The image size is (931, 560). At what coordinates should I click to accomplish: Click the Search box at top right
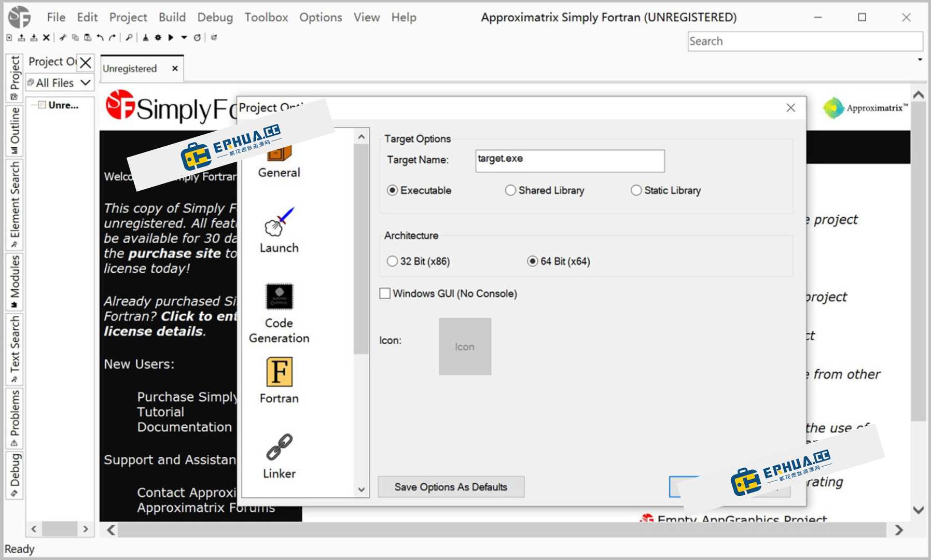[805, 41]
